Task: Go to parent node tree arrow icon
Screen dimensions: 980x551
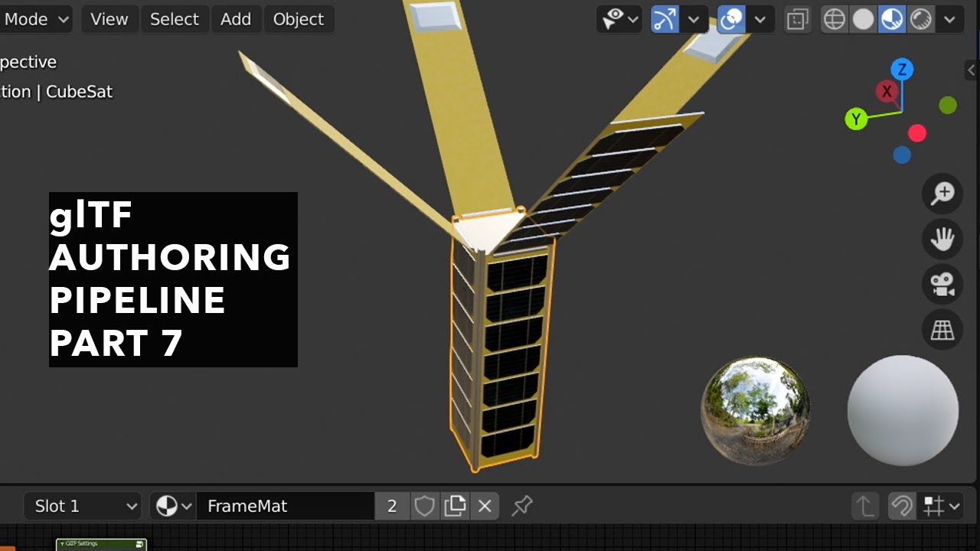Action: pyautogui.click(x=865, y=506)
